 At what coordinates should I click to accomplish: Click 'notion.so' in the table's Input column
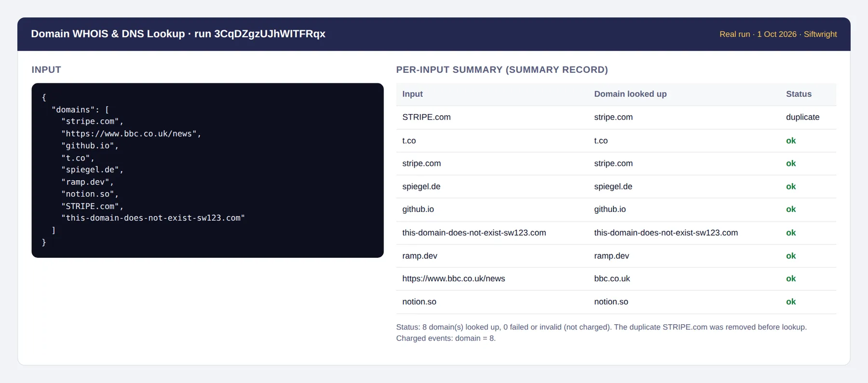[x=420, y=302]
